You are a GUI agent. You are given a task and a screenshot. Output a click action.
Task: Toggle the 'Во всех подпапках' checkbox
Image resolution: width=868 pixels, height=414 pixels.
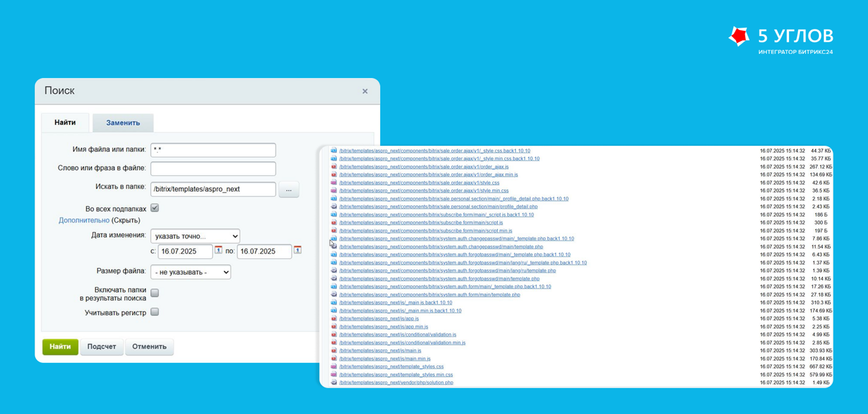click(154, 208)
